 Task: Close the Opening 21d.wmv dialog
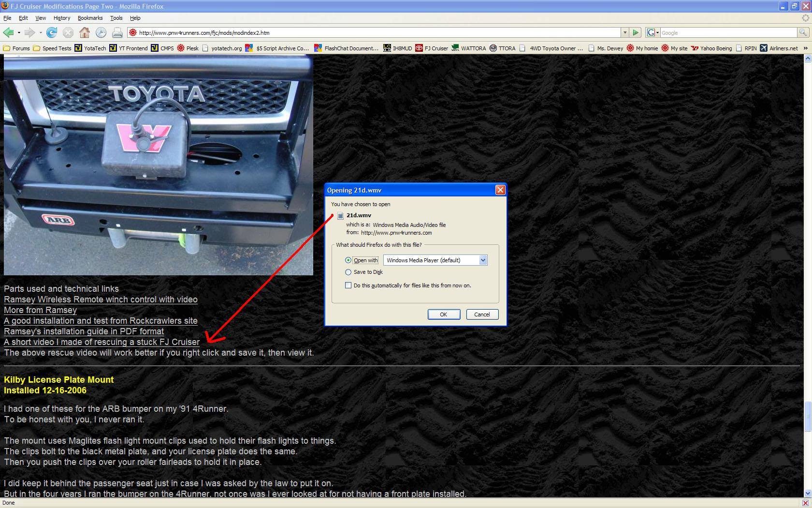pyautogui.click(x=500, y=190)
